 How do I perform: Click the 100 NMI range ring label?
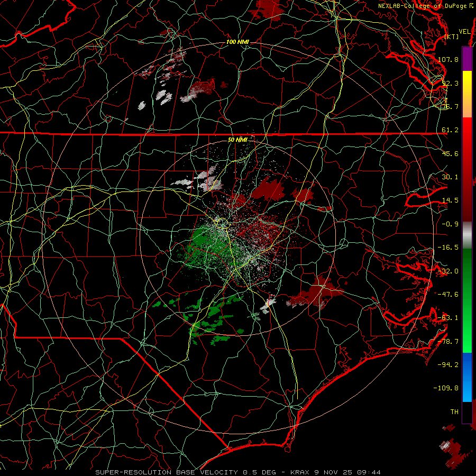pos(237,42)
